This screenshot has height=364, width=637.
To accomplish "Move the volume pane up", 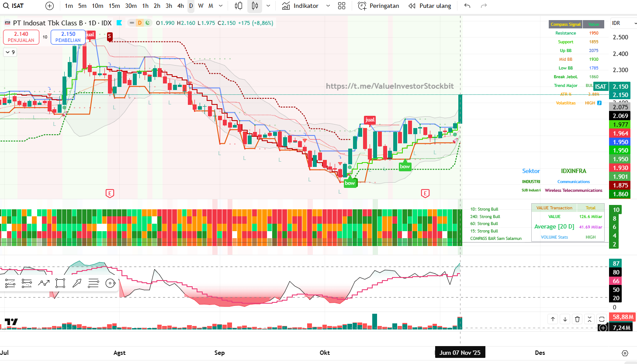I will click(x=553, y=319).
